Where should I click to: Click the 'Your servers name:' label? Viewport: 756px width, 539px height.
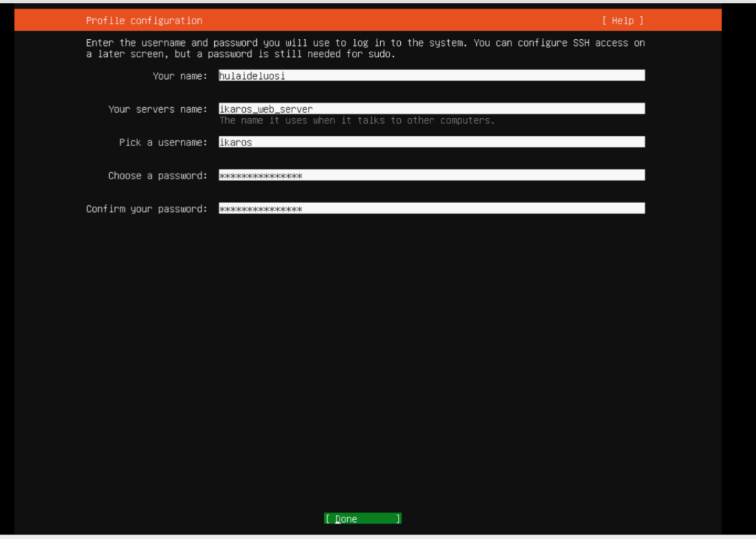[x=158, y=109]
